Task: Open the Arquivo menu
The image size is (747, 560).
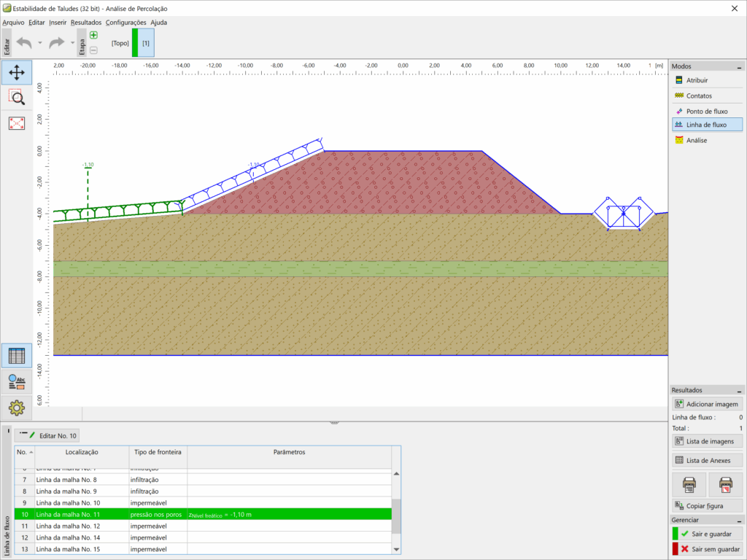Action: tap(13, 23)
